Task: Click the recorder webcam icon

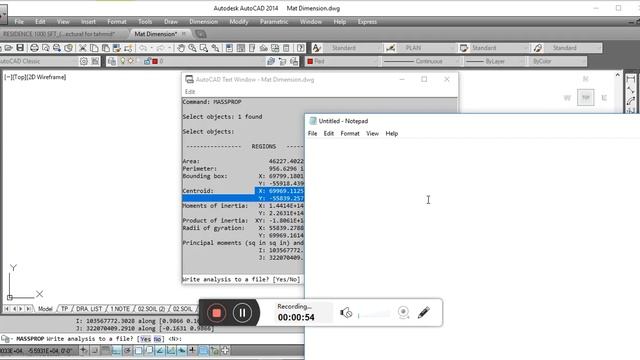Action: (403, 313)
